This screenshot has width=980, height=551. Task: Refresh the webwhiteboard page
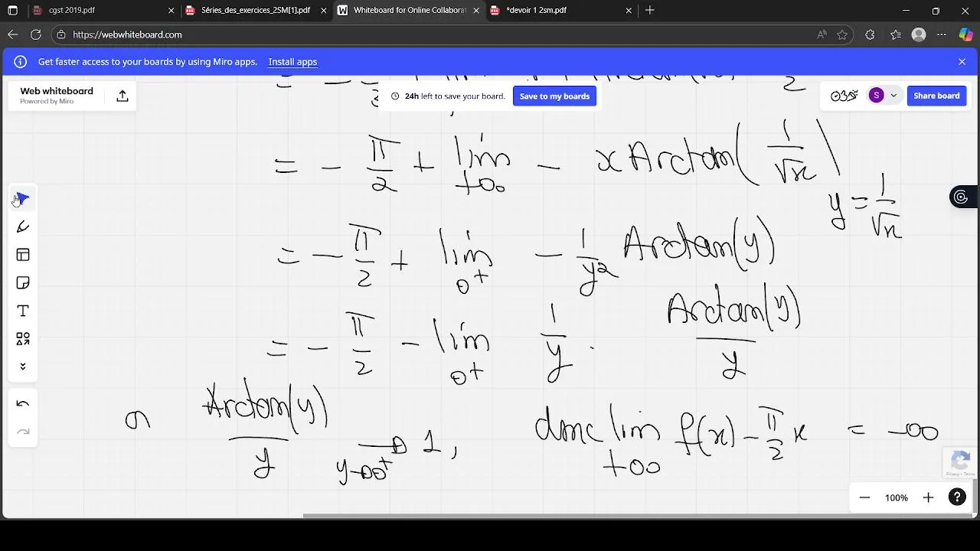[x=36, y=34]
